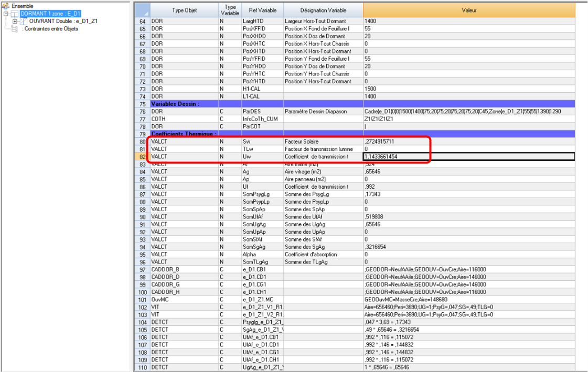Click the LargHTD value cell showing 1400
Image resolution: width=588 pixels, height=372 pixels.
pyautogui.click(x=468, y=21)
